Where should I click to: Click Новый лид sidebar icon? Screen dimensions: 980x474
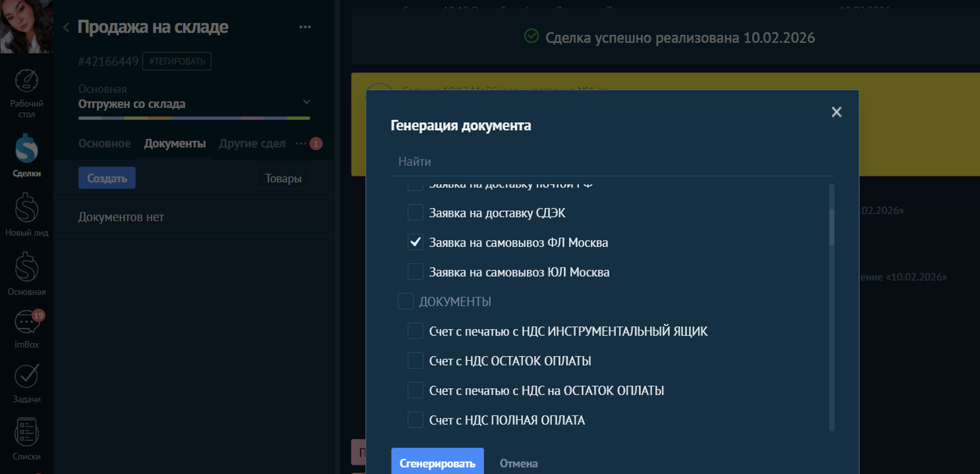click(x=26, y=214)
